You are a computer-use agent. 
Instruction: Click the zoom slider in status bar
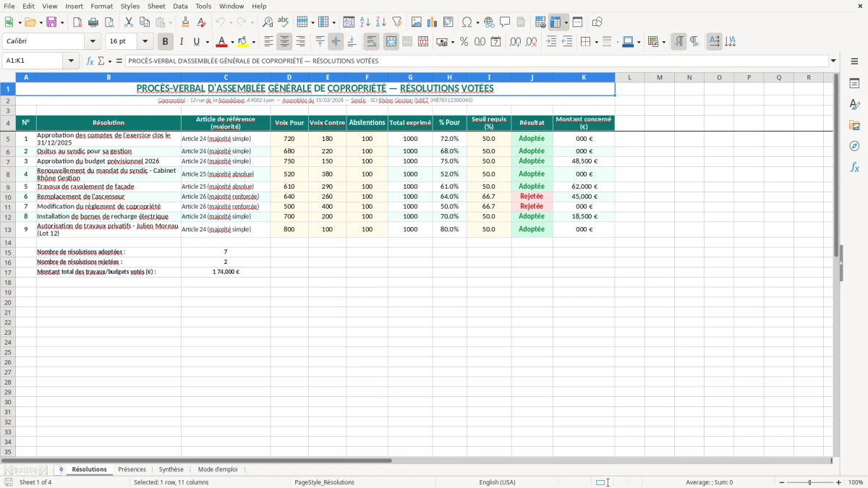coord(809,482)
